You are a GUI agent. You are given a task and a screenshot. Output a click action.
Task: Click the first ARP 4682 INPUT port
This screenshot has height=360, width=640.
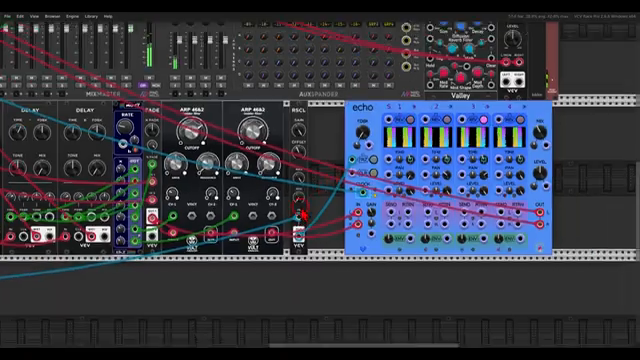[x=173, y=233]
